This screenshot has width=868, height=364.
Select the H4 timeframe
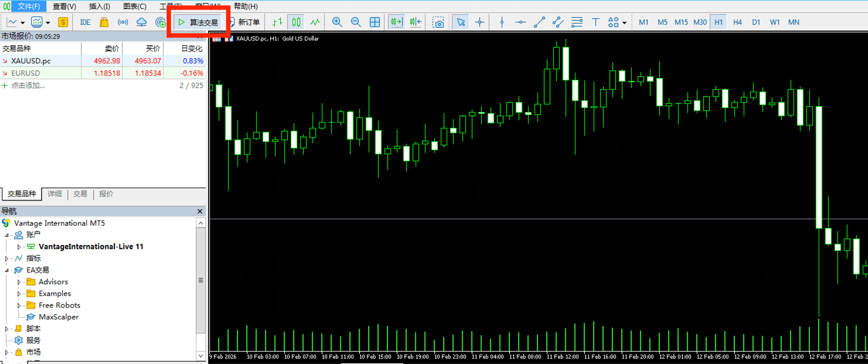[737, 22]
